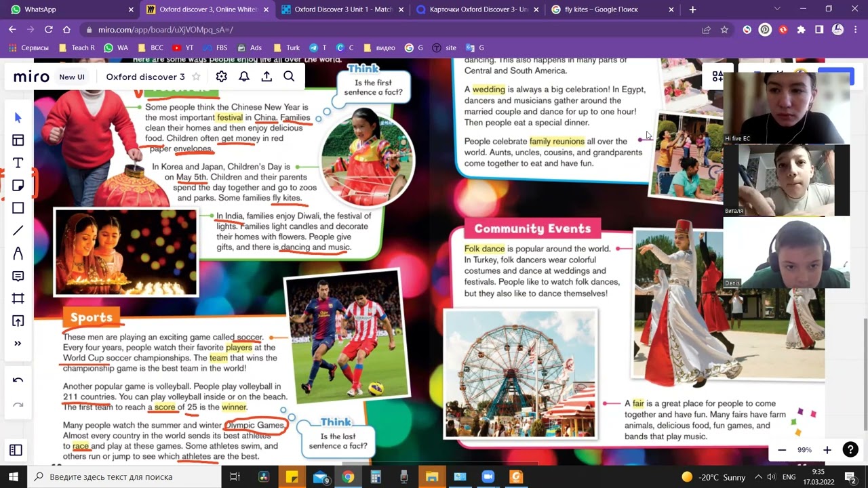Viewport: 868px width, 488px height.
Task: Click the Oxford discover 3 board title
Action: click(x=145, y=77)
